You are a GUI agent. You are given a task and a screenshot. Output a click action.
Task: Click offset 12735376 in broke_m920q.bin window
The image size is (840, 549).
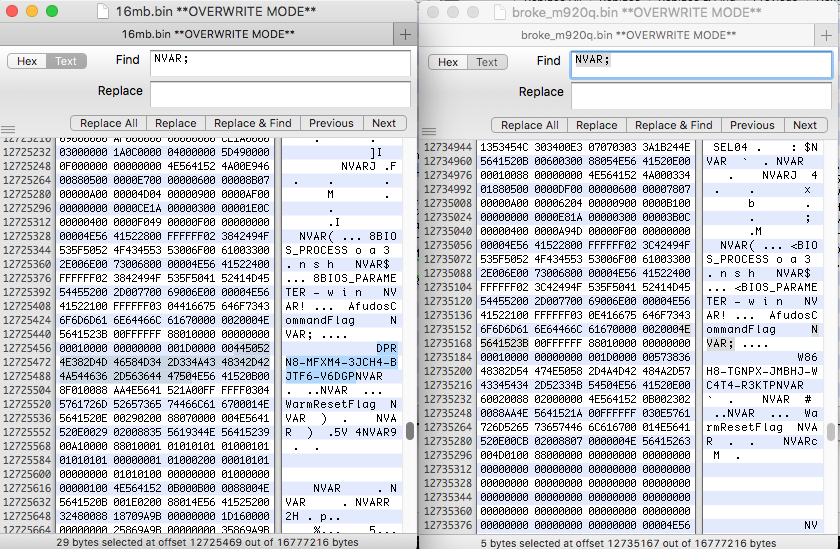(448, 525)
